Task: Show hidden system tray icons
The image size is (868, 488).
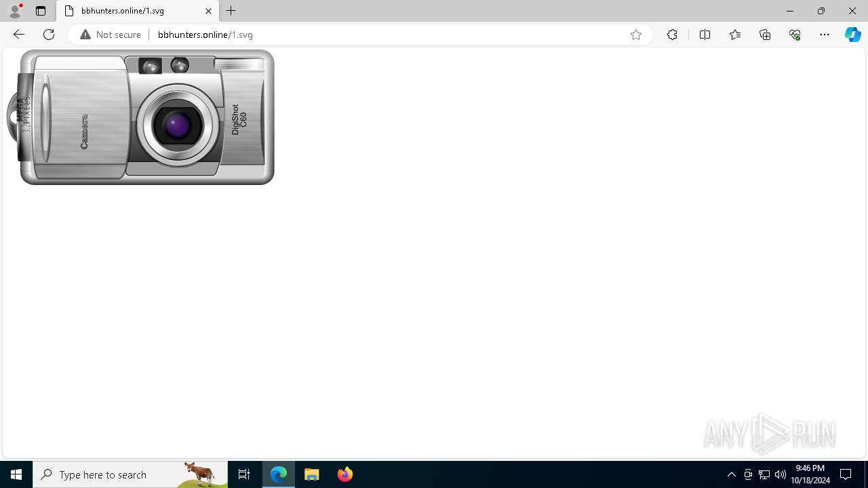Action: click(x=731, y=474)
